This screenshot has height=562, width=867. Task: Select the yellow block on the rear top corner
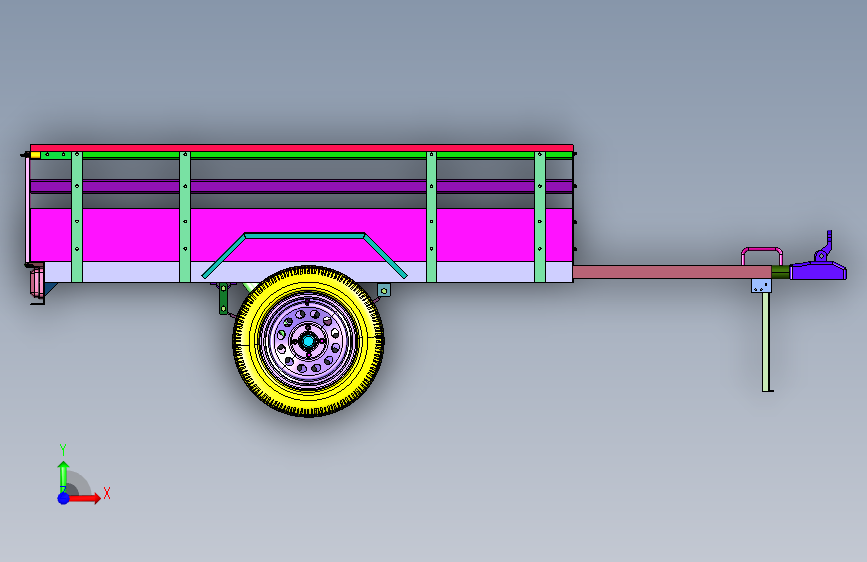pos(35,155)
